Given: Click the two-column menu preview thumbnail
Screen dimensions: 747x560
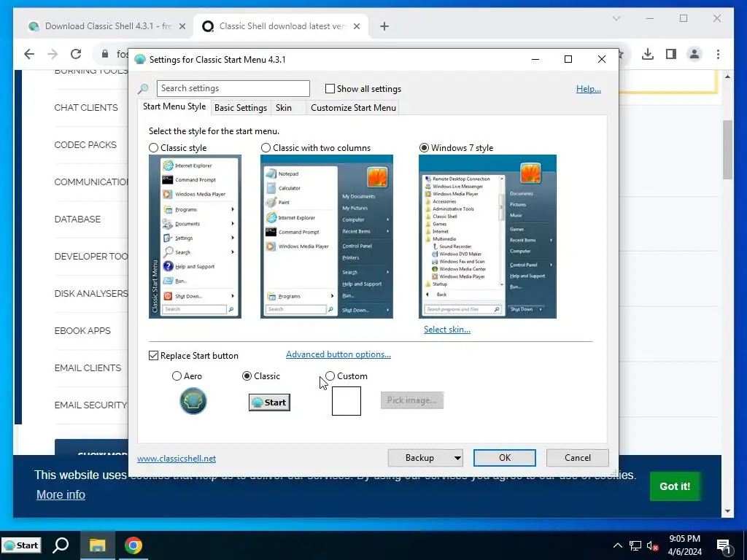Looking at the screenshot, I should click(327, 237).
